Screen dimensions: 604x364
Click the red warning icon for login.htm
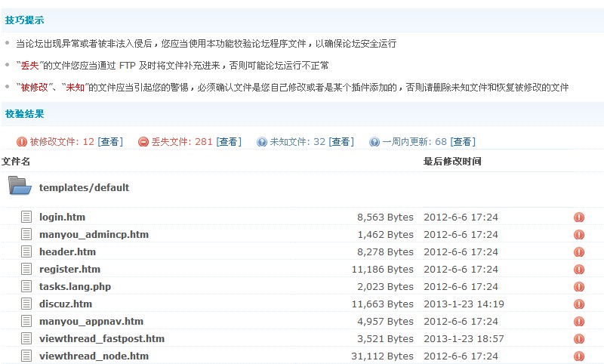pyautogui.click(x=579, y=217)
